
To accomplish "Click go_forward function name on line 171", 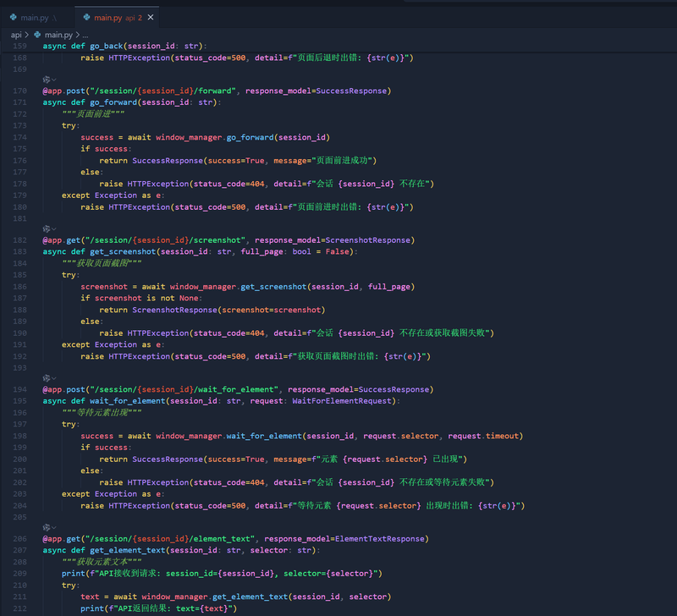I will click(x=113, y=102).
